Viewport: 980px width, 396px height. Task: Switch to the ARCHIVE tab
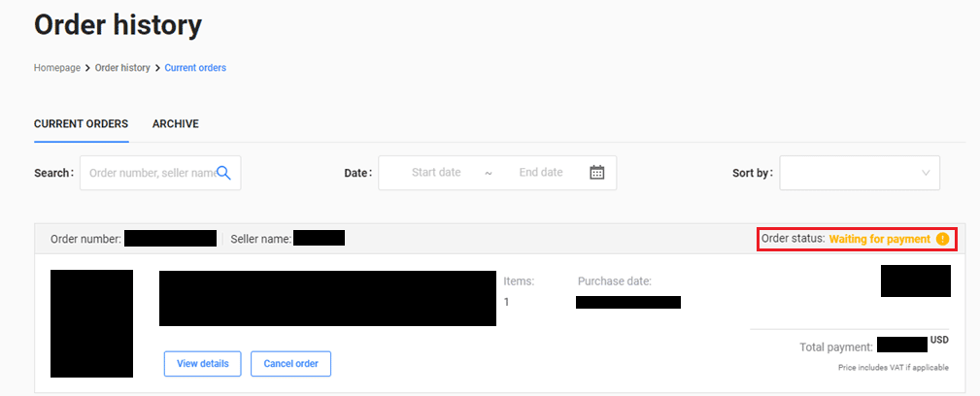click(176, 124)
